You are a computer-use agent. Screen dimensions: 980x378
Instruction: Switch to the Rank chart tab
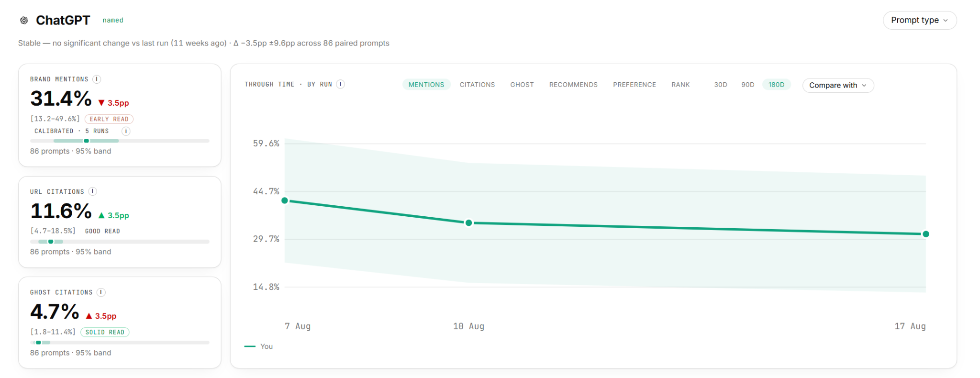click(x=680, y=85)
